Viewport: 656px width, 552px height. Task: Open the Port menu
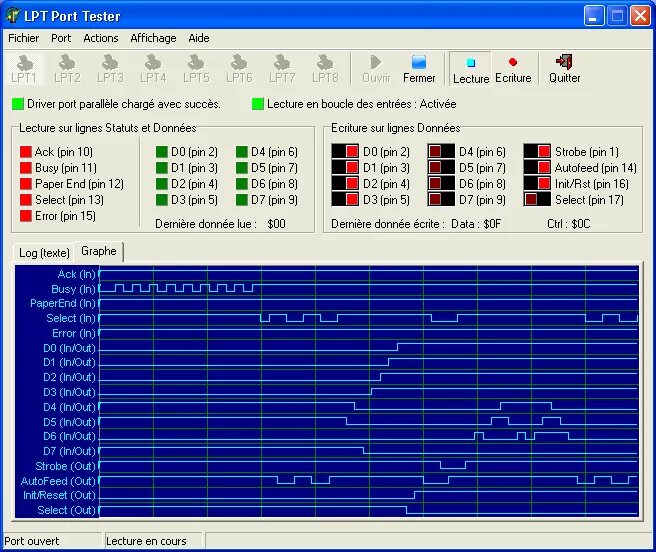pyautogui.click(x=61, y=38)
